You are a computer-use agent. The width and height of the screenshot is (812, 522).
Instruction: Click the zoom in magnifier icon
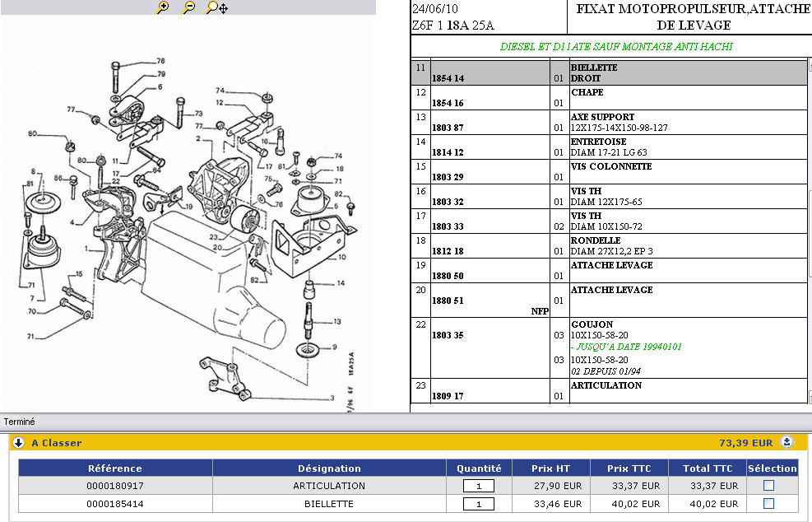coord(162,7)
